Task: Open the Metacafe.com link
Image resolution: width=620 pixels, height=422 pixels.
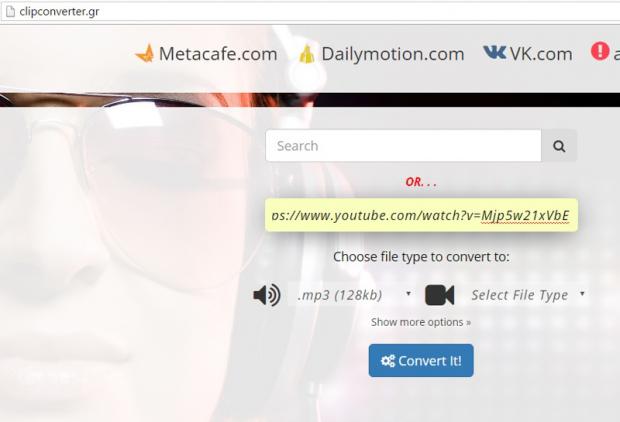Action: tap(218, 54)
